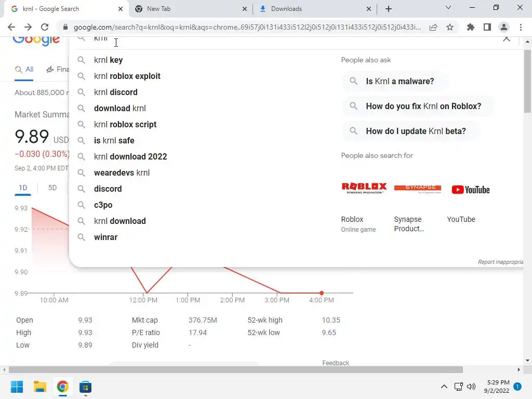Click the Roblox logo thumbnail
Screen dimensions: 532x399
coord(364,188)
